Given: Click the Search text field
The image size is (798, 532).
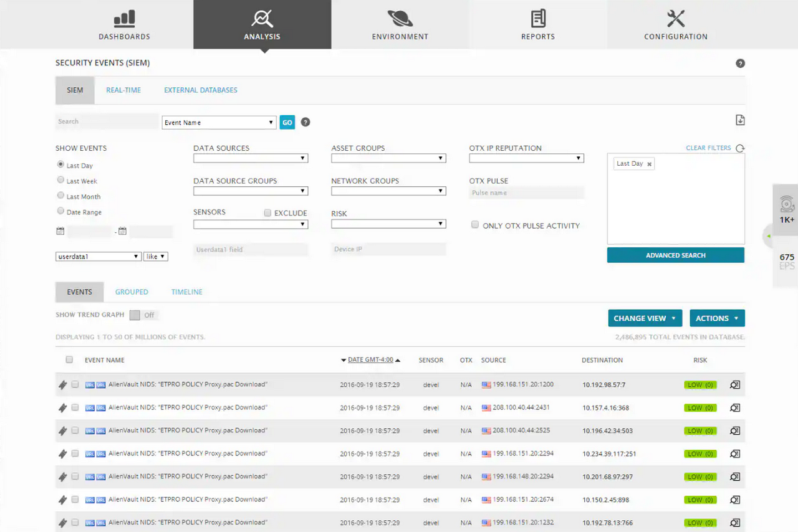Looking at the screenshot, I should coord(106,121).
